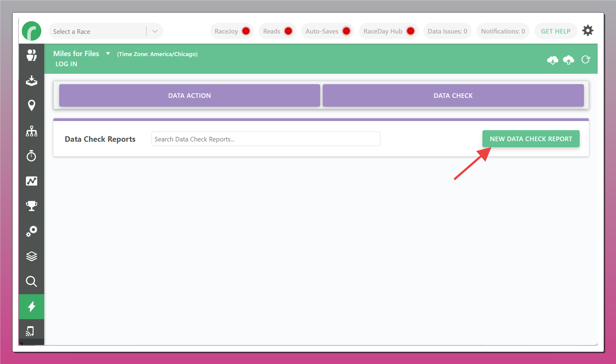Expand sidebar via bottom chevron
Image resolution: width=616 pixels, height=364 pixels.
[21, 343]
